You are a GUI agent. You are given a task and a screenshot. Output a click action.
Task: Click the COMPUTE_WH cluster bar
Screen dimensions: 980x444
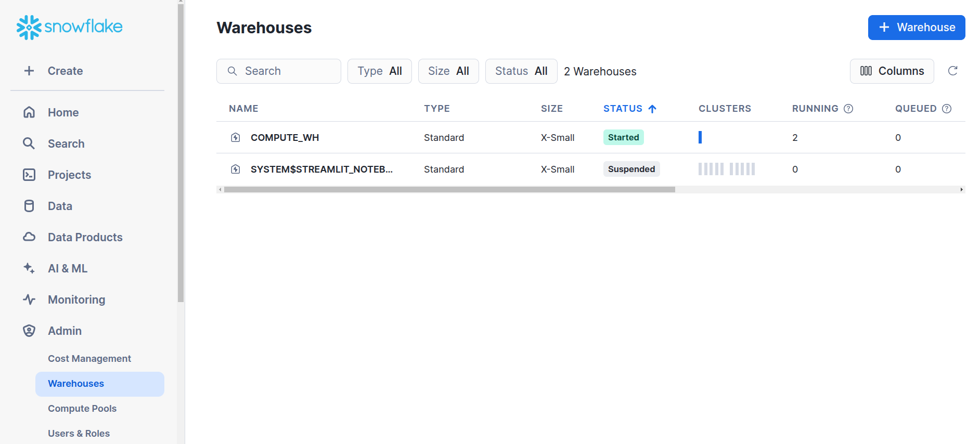[700, 137]
